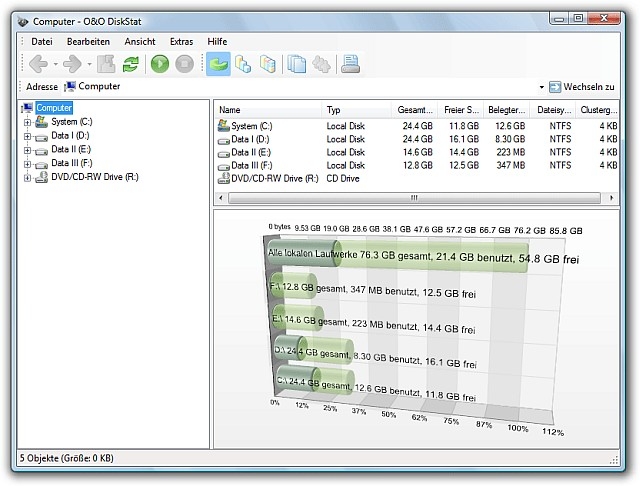Click the Alle lokalen Laufwerke chart bar
Image resolution: width=640 pixels, height=486 pixels.
[x=400, y=257]
